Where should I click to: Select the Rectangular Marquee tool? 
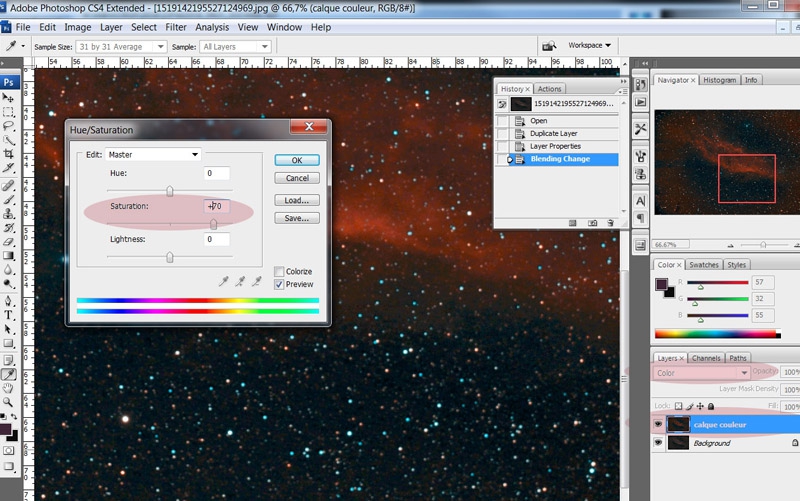click(x=8, y=112)
